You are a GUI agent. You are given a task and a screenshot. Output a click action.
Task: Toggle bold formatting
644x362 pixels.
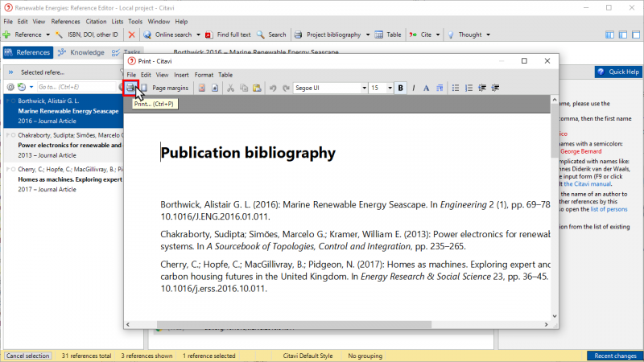click(401, 88)
